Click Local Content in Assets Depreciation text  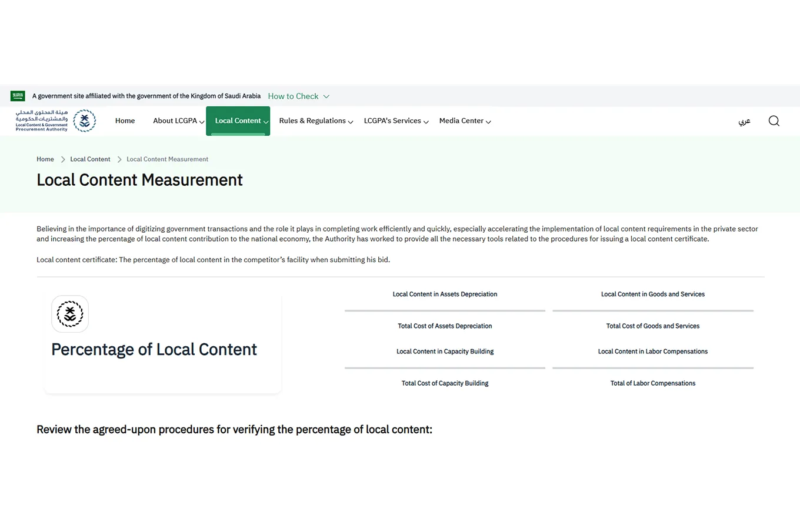(x=445, y=295)
